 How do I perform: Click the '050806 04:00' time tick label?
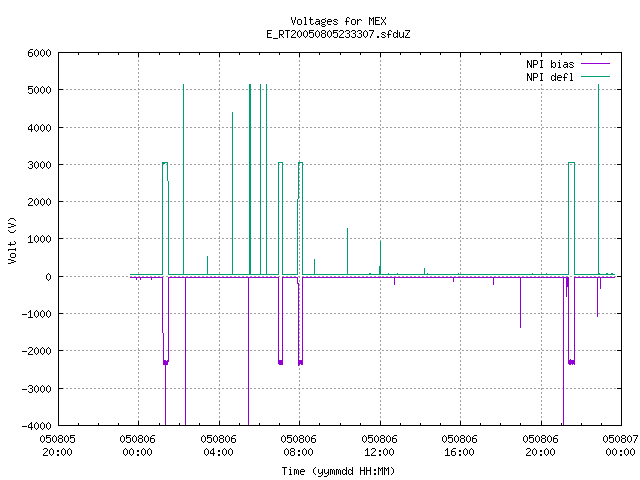tap(218, 446)
